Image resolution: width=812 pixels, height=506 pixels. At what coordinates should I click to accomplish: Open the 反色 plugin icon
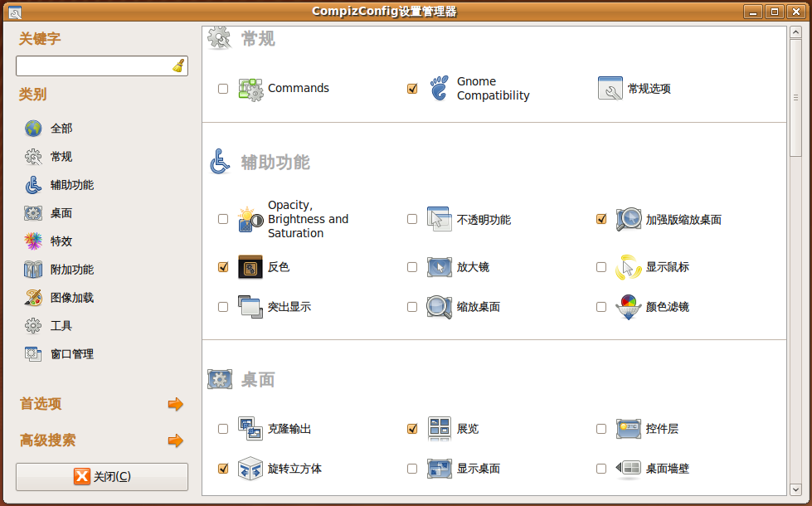pos(250,267)
